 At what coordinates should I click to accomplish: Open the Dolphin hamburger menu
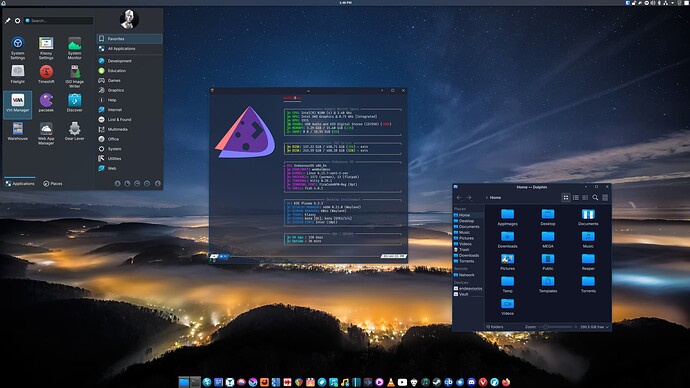pyautogui.click(x=605, y=198)
